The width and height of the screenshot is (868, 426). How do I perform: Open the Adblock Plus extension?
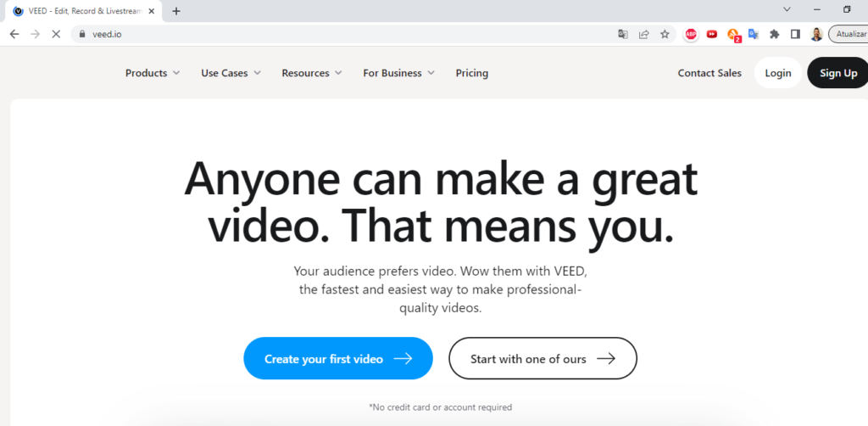click(691, 34)
